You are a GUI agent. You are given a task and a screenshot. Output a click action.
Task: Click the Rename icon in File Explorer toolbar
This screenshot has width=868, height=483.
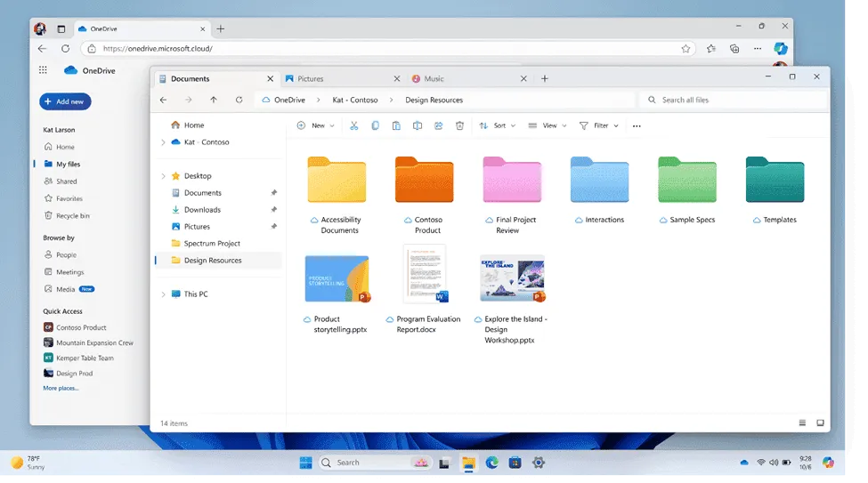pyautogui.click(x=418, y=125)
